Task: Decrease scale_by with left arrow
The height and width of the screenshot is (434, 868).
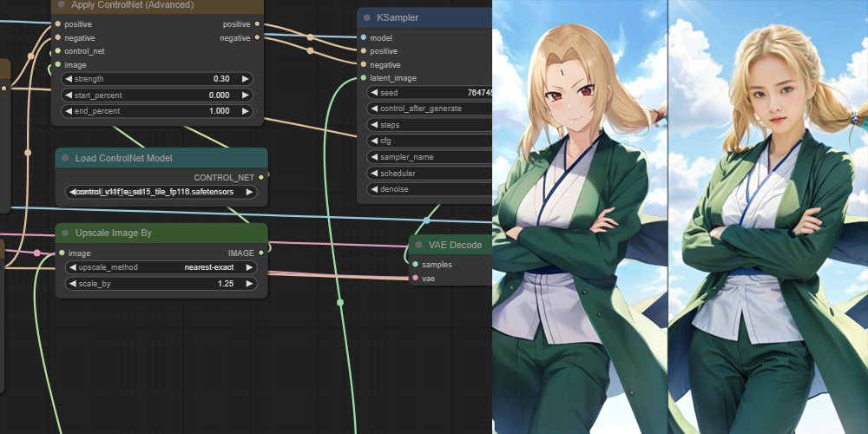Action: click(73, 284)
